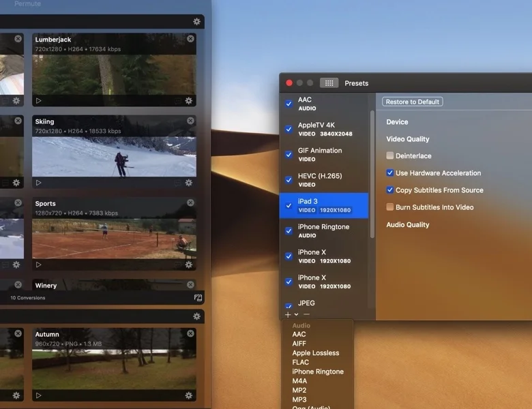Select the HEVC (H.265) preset row

[x=324, y=180]
